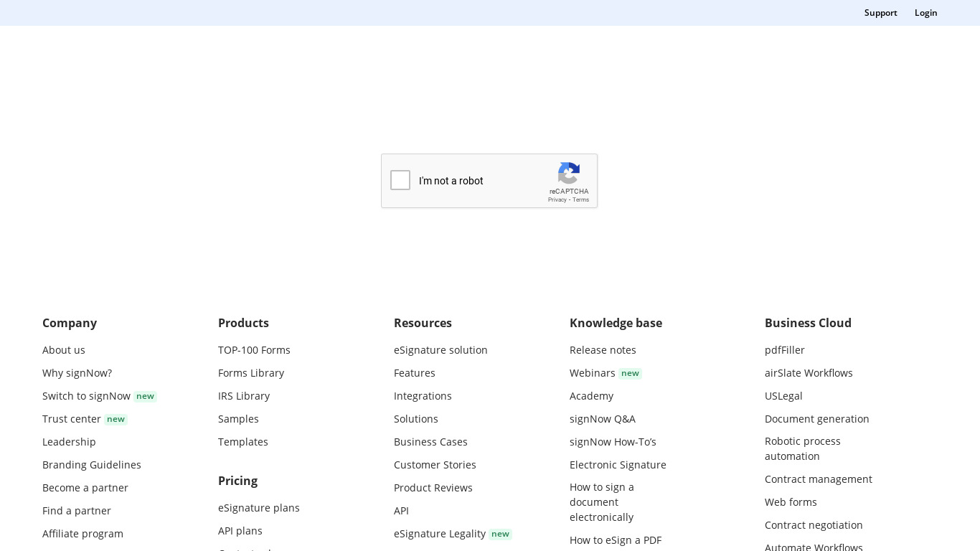Open Document generation link
980x551 pixels.
click(817, 419)
